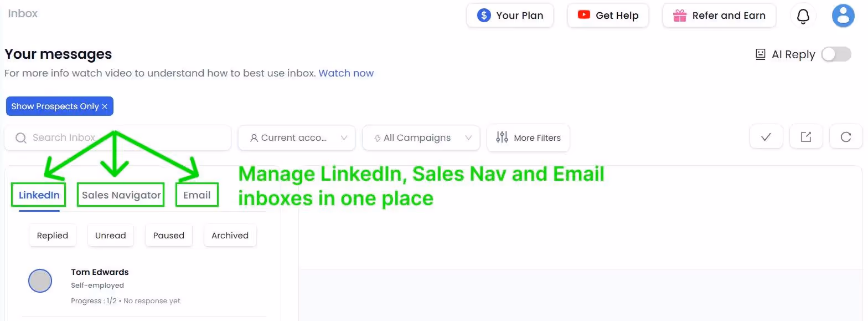Open the user profile avatar menu
Viewport: 868px width, 321px height.
843,16
